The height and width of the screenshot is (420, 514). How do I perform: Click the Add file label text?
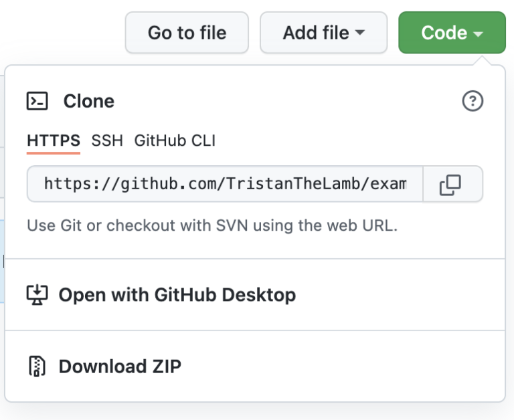[316, 33]
